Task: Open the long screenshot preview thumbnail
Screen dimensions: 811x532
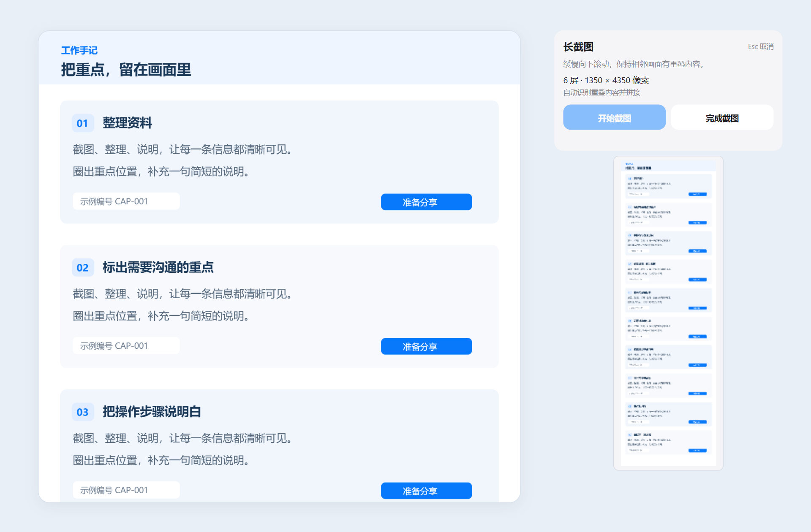Action: pos(668,313)
